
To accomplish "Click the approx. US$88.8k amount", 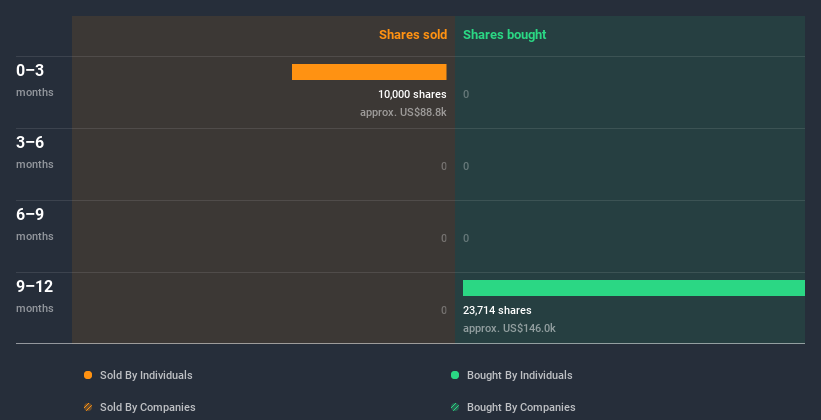I will click(403, 112).
